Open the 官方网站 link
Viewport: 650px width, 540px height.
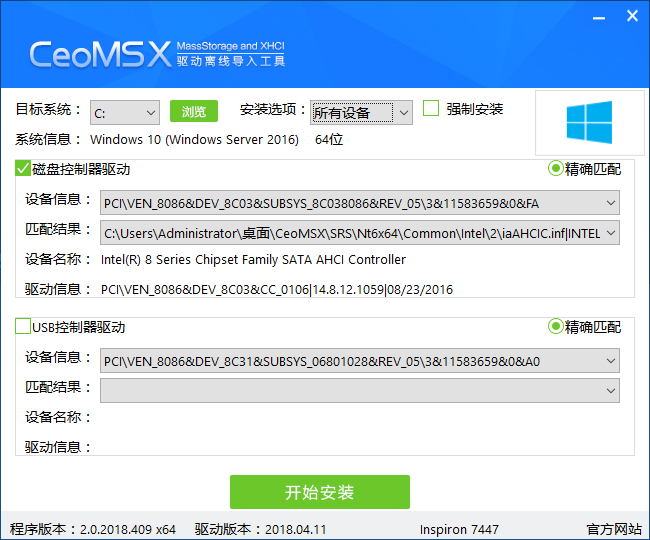click(614, 529)
